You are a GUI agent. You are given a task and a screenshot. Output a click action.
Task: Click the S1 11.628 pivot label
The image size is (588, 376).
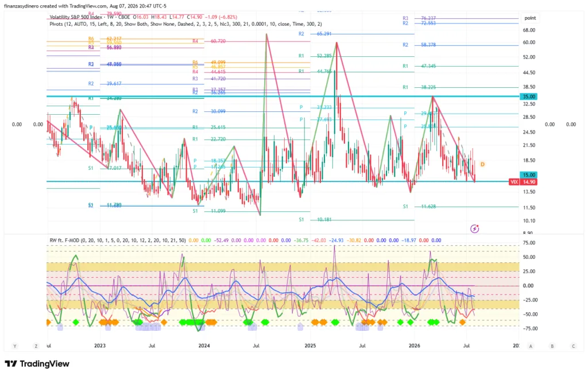(419, 207)
